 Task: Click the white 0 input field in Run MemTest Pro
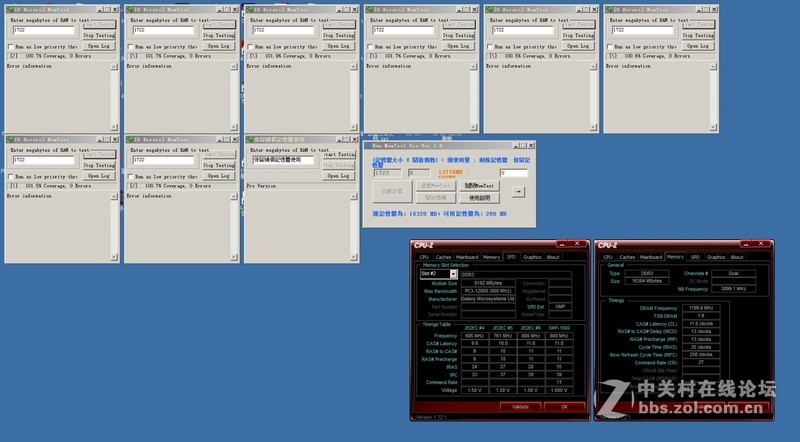513,173
